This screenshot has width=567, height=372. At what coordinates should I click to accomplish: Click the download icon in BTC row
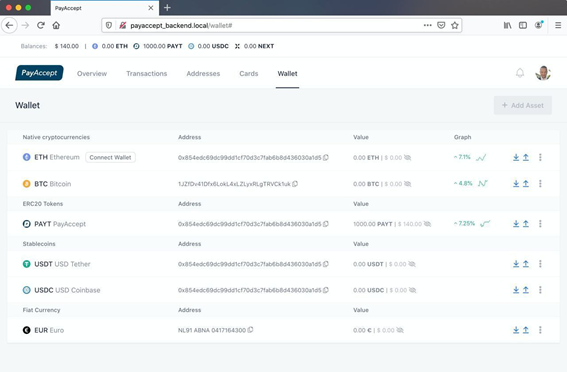point(516,184)
